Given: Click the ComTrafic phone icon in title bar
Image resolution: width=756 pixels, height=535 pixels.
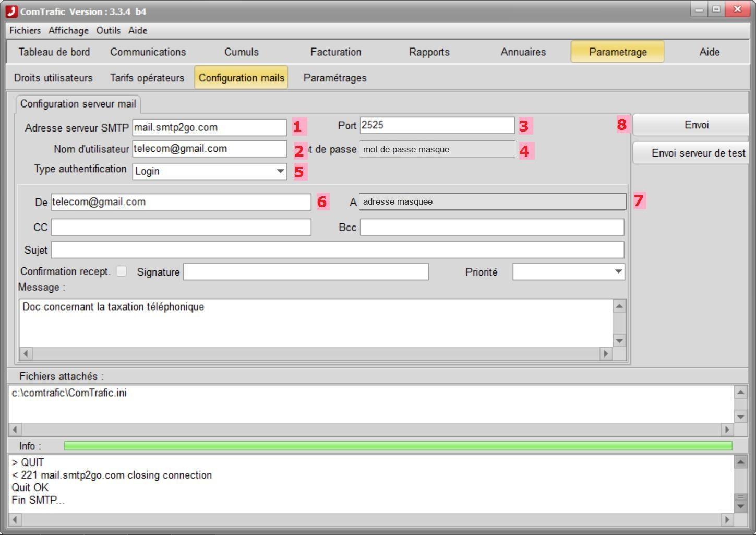Looking at the screenshot, I should [11, 11].
